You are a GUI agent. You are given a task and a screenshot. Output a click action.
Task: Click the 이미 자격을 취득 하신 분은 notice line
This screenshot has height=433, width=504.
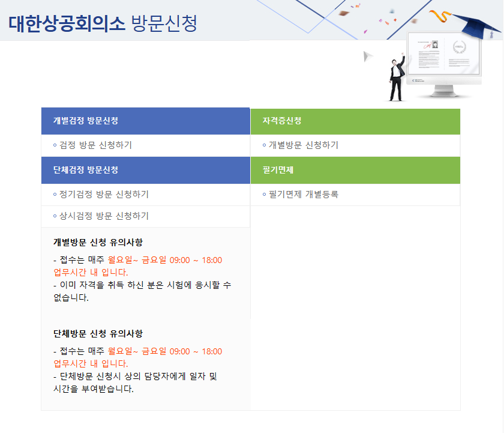click(x=142, y=285)
